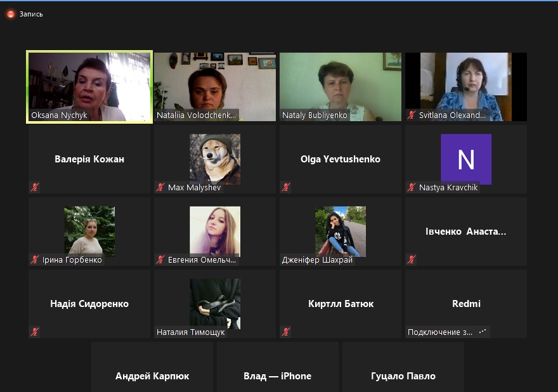Click the Влад — iPhone participant tile
Screen dimensions: 558x392
click(278, 367)
